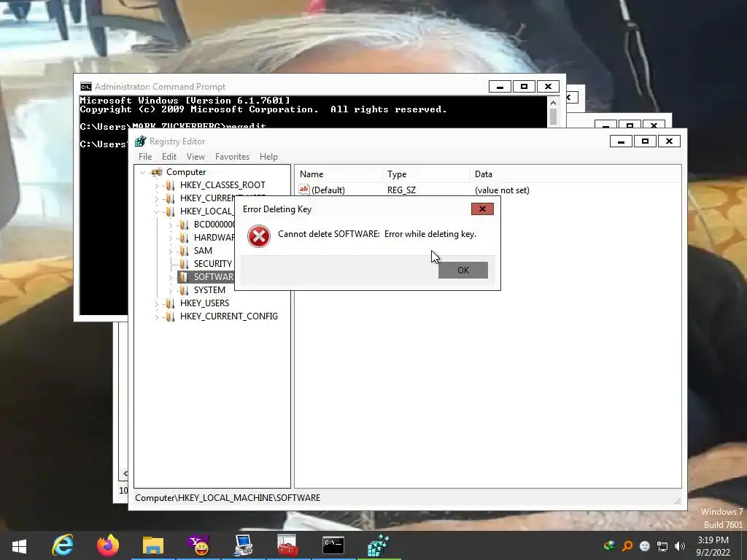Launch Internet Explorer from the taskbar
This screenshot has width=747, height=560.
[63, 545]
